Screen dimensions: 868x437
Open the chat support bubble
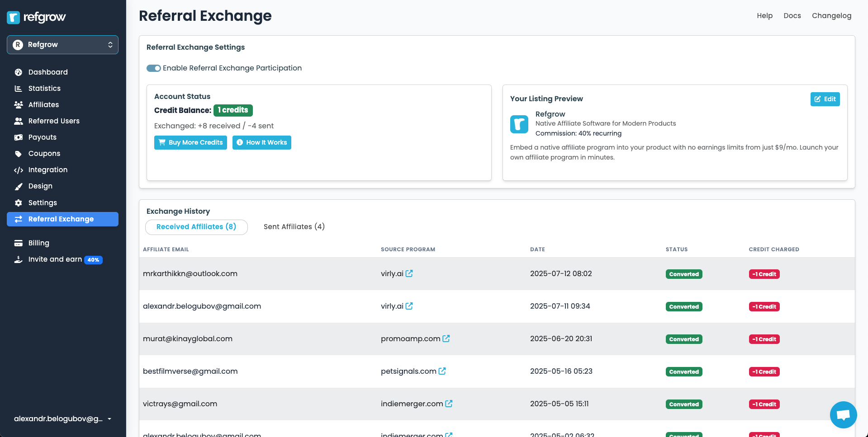pos(843,414)
